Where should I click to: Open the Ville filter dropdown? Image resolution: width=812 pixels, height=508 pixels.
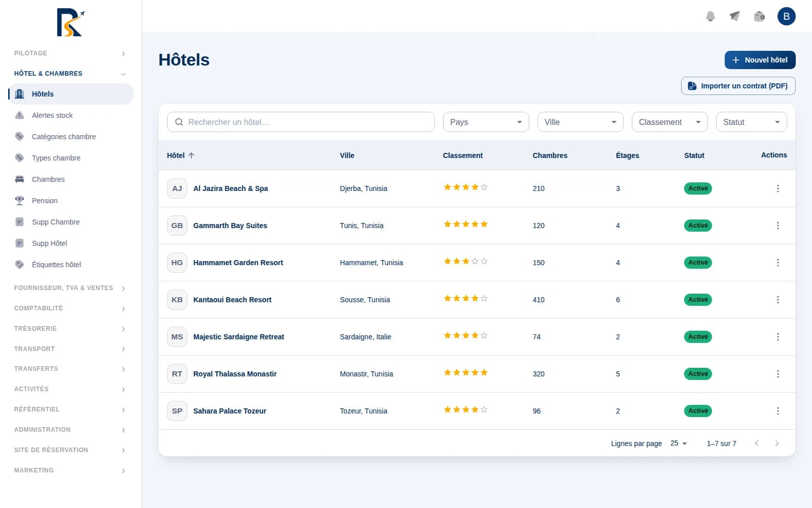[580, 122]
